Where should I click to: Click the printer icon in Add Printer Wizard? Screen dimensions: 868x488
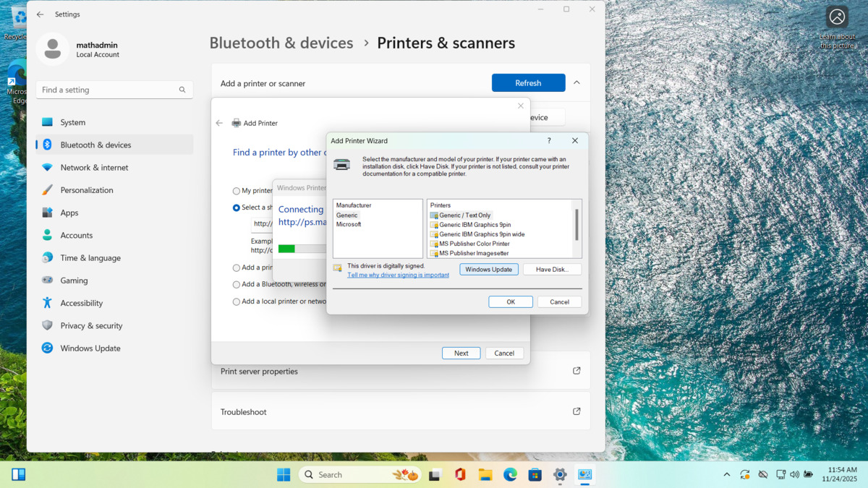click(340, 163)
